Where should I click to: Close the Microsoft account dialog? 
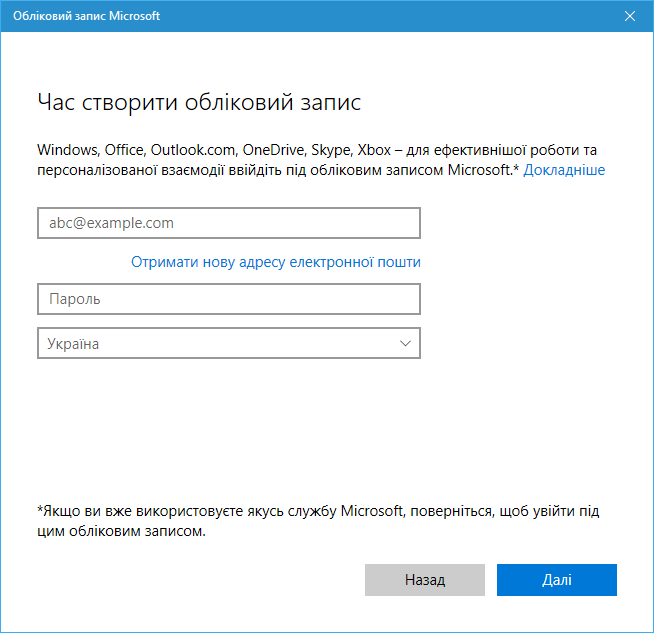tap(629, 16)
